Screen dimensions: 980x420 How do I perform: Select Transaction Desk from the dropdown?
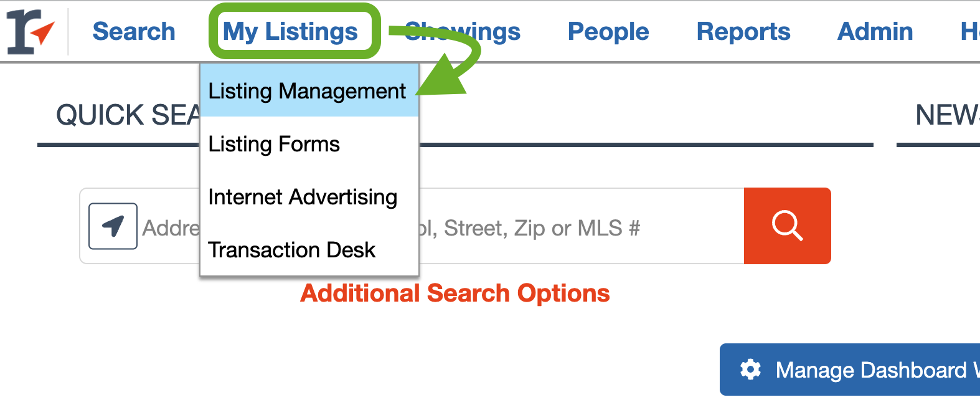click(x=291, y=249)
